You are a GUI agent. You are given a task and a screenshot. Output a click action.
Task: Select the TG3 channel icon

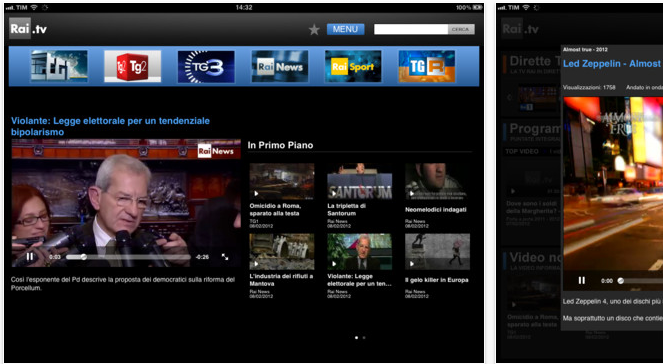(206, 66)
